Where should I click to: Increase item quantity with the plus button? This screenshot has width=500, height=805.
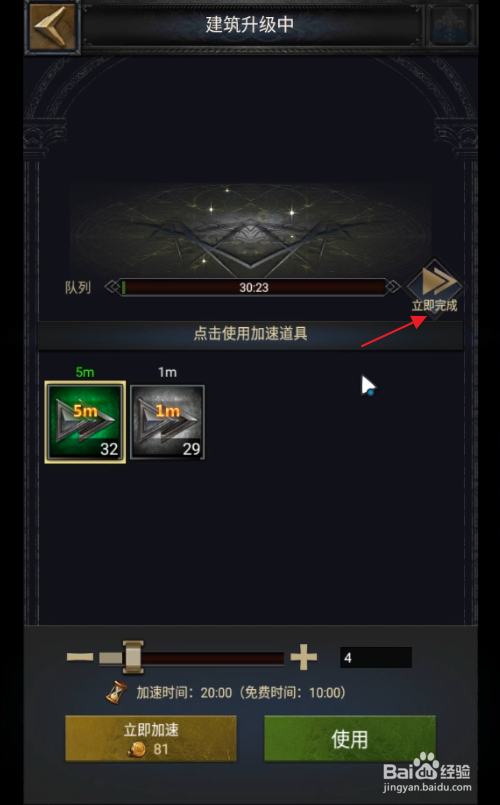[x=304, y=657]
